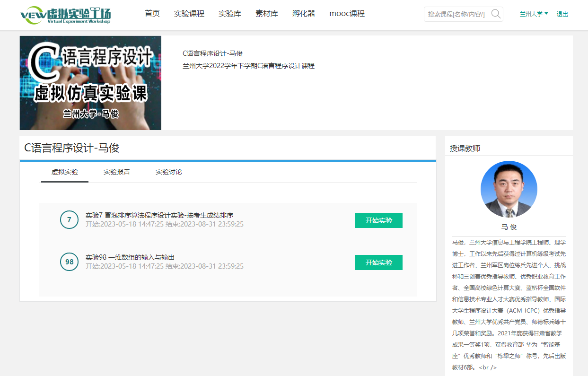Screen dimensions: 588x376
Task: Focus the 搜索课程 search input field
Action: point(456,14)
